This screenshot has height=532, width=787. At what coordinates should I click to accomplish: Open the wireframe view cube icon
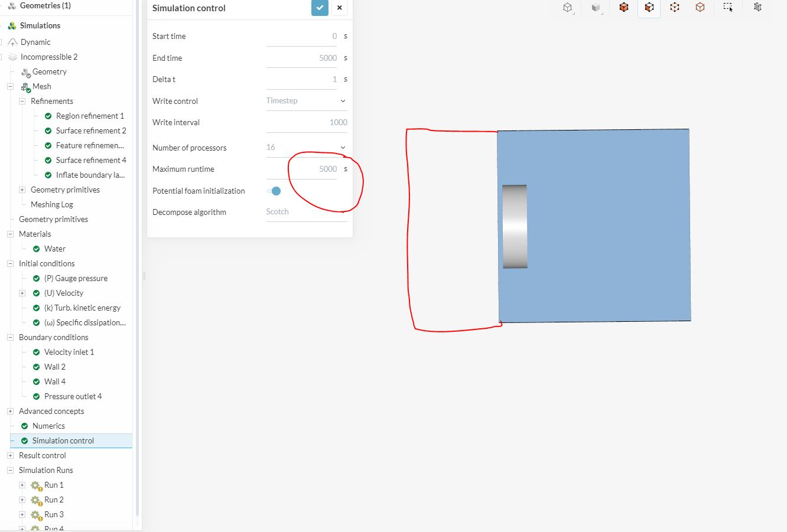(757, 8)
